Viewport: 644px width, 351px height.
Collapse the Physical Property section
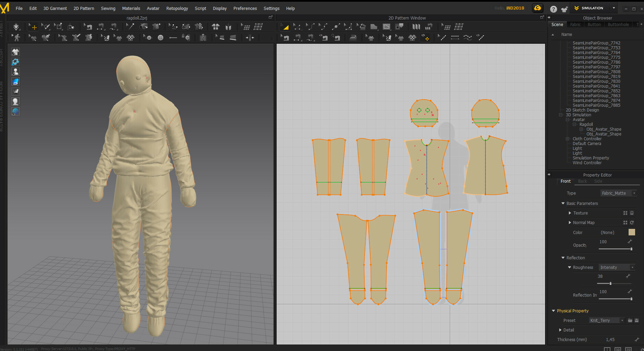(x=553, y=311)
